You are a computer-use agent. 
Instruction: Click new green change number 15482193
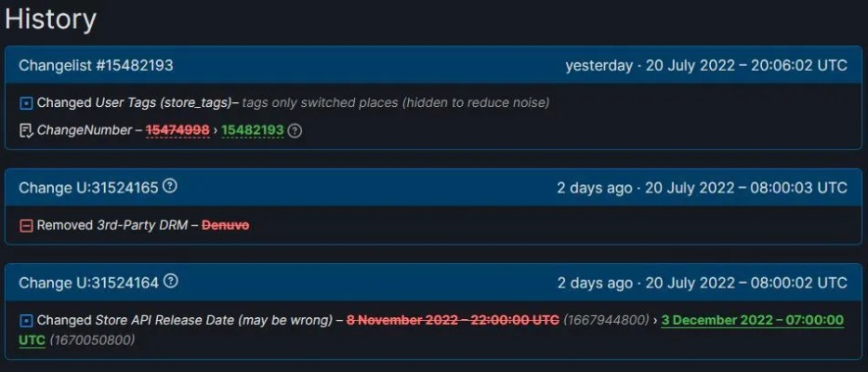click(x=251, y=131)
